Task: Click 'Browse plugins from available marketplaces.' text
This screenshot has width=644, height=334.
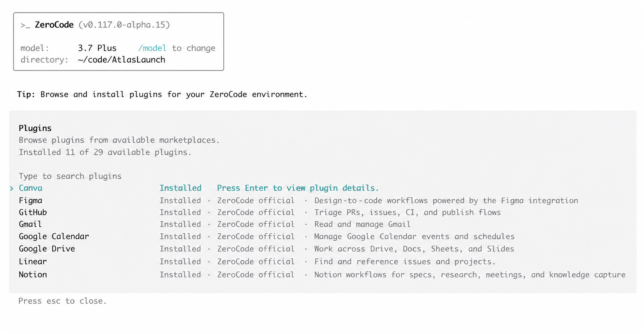Action: pyautogui.click(x=119, y=140)
